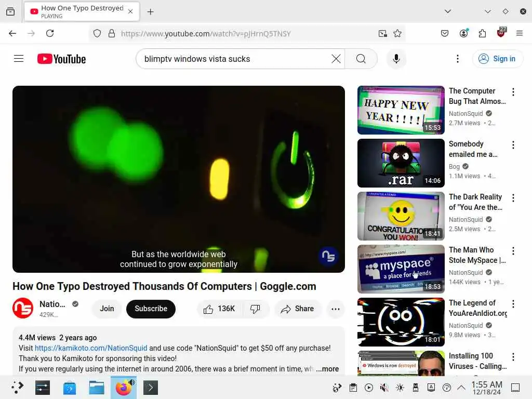This screenshot has height=399, width=532.
Task: Run search with magnifier button
Action: (x=361, y=59)
